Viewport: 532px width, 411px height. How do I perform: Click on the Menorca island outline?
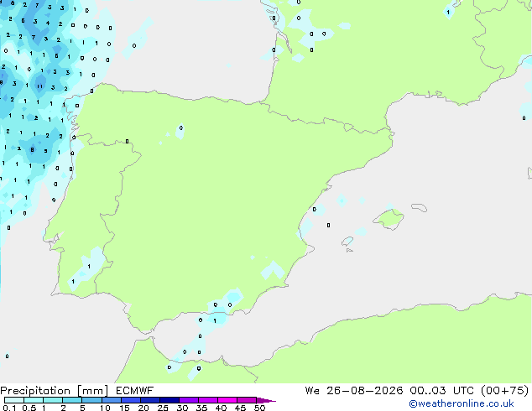[x=419, y=207]
